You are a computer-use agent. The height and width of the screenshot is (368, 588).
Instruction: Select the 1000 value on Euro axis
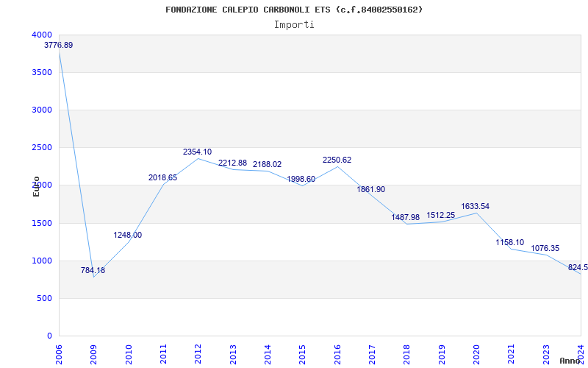[x=40, y=261]
